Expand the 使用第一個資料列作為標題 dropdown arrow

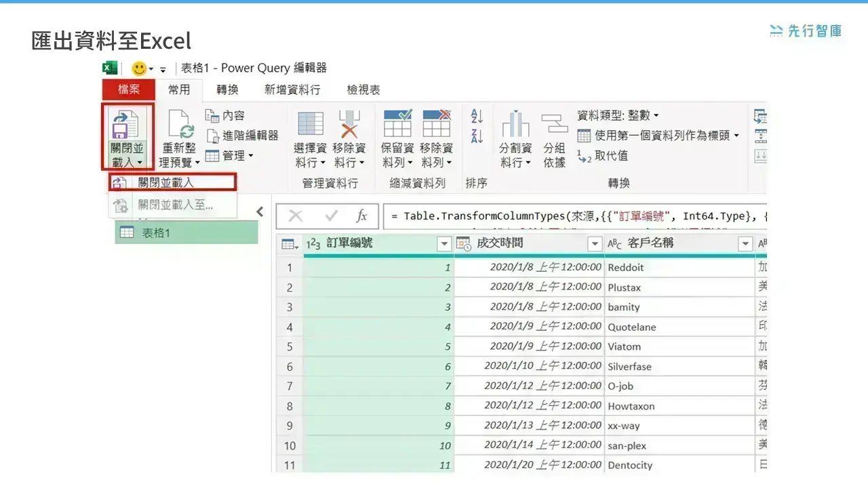736,136
